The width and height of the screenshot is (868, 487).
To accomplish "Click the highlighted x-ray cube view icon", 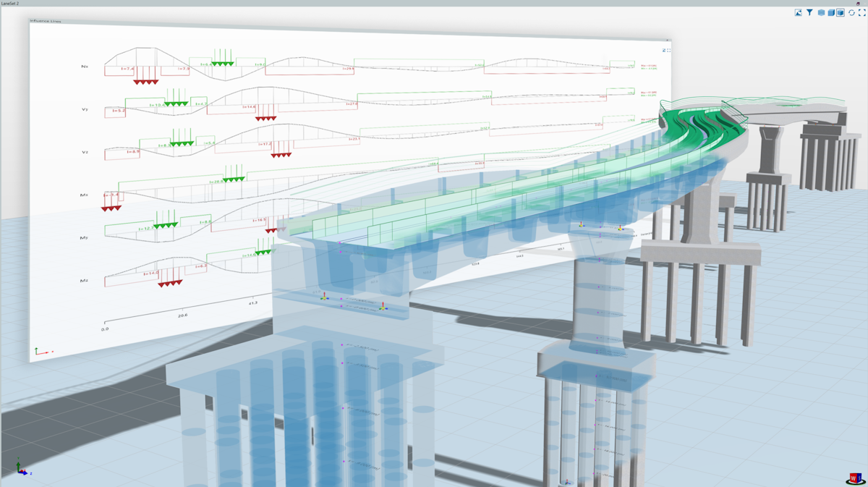I will click(x=841, y=12).
